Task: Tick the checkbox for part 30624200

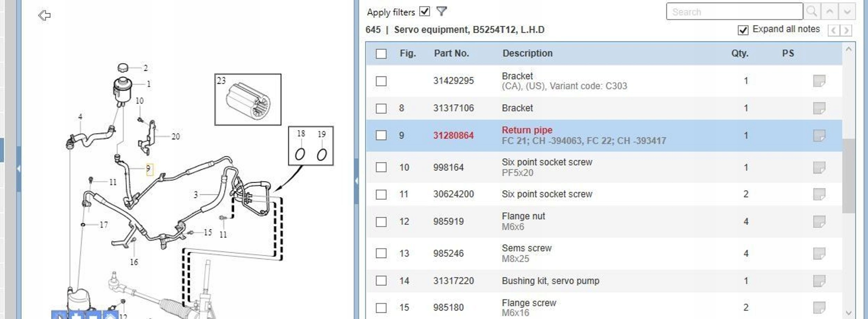Action: (x=381, y=195)
